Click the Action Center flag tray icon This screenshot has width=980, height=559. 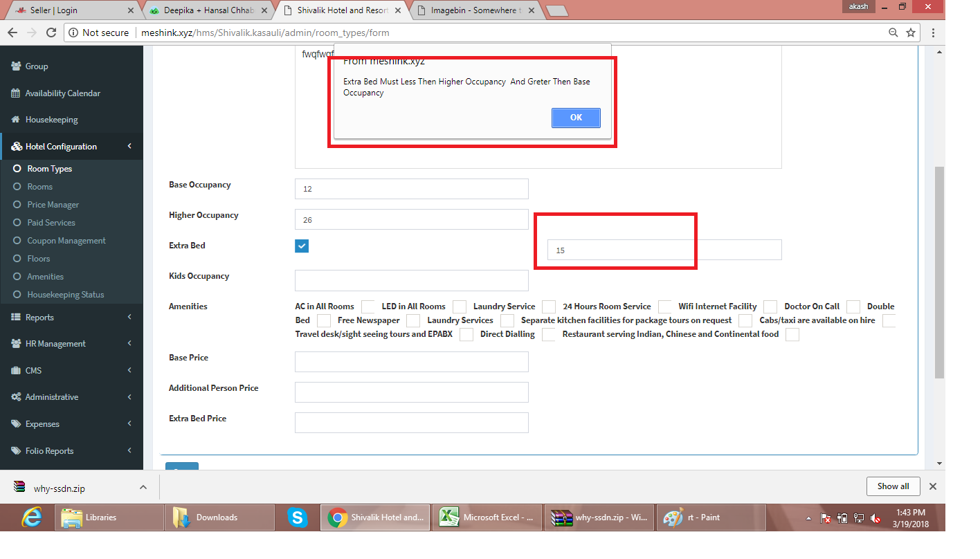(825, 517)
